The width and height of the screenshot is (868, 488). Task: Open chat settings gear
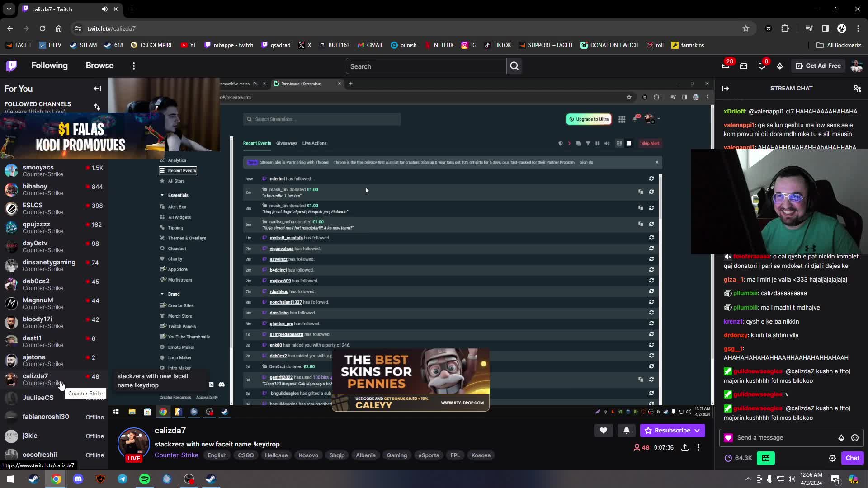(832, 458)
